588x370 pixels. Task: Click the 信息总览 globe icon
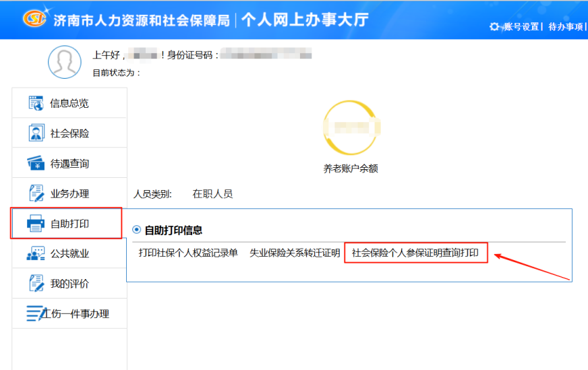pos(36,103)
